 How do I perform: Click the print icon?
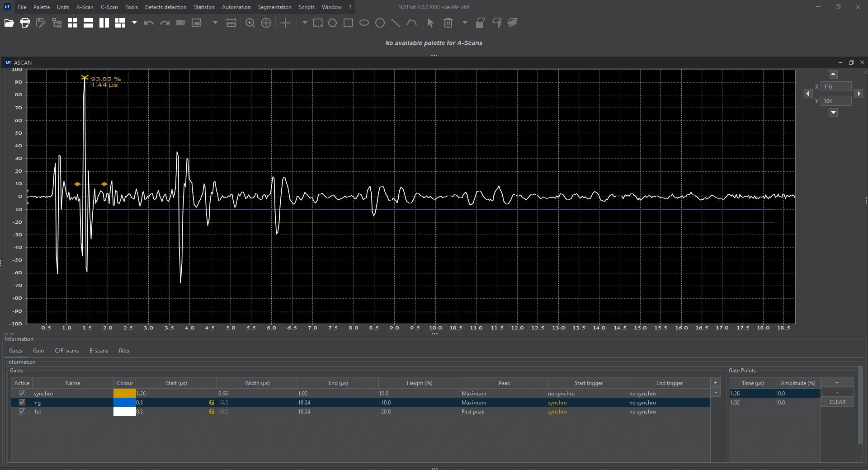[25, 23]
